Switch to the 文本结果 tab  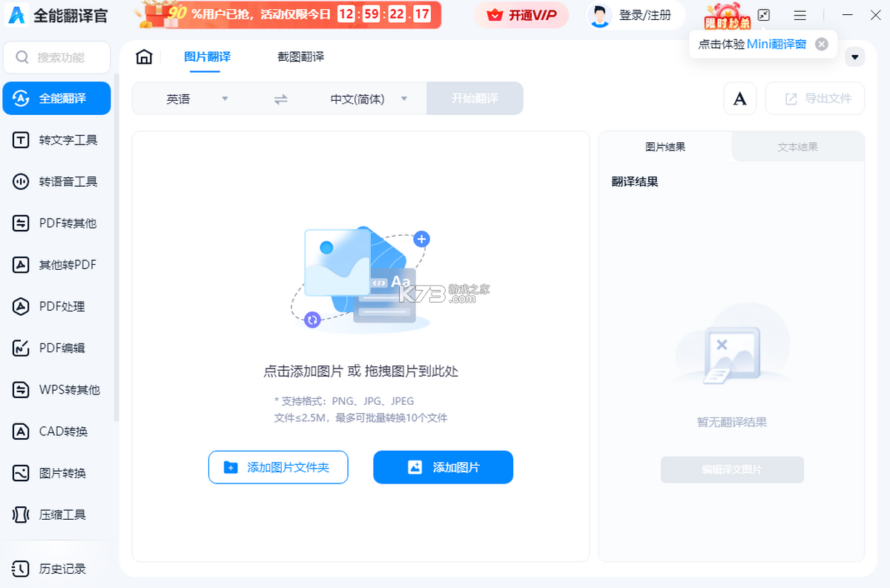pos(798,147)
